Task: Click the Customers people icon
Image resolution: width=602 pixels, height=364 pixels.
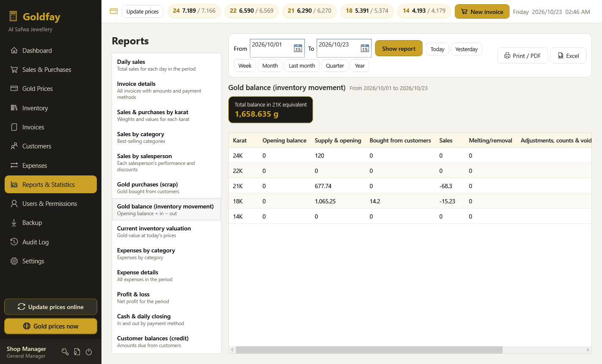Action: click(14, 146)
